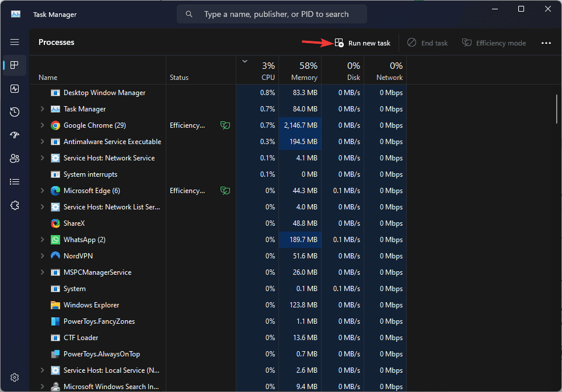Open the Services page from the sidebar
This screenshot has width=562, height=392.
click(15, 205)
